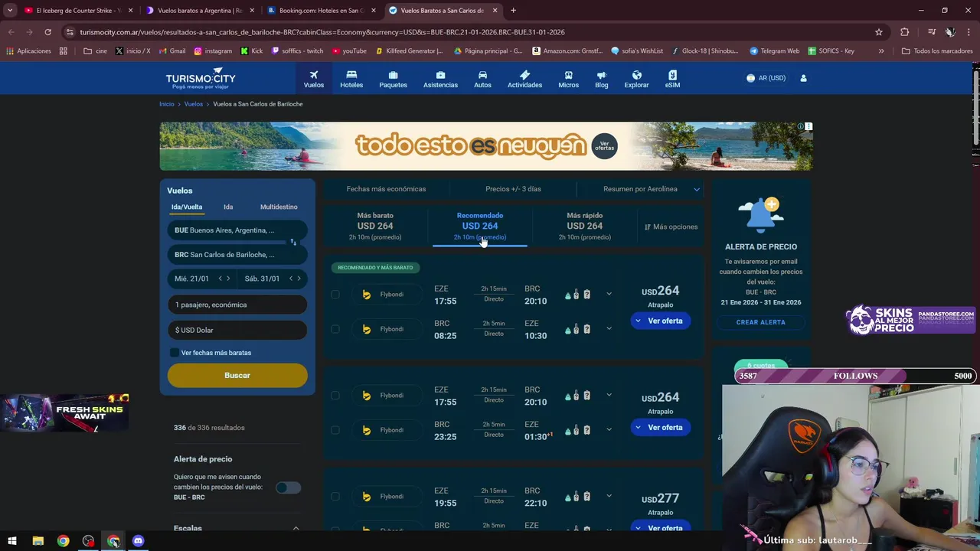Screen dimensions: 980x551
Task: Open the eSIM section
Action: coord(672,79)
